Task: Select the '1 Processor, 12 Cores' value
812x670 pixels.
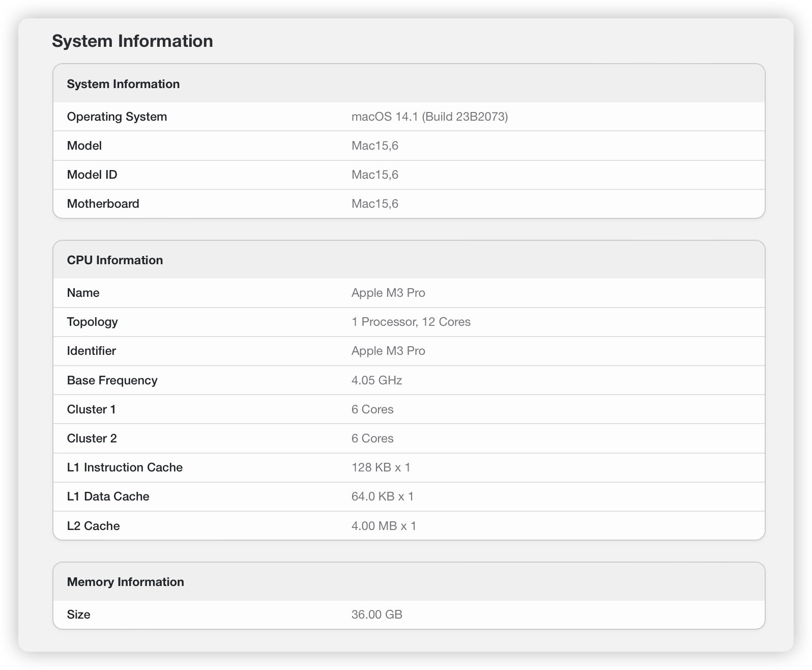Action: click(411, 322)
